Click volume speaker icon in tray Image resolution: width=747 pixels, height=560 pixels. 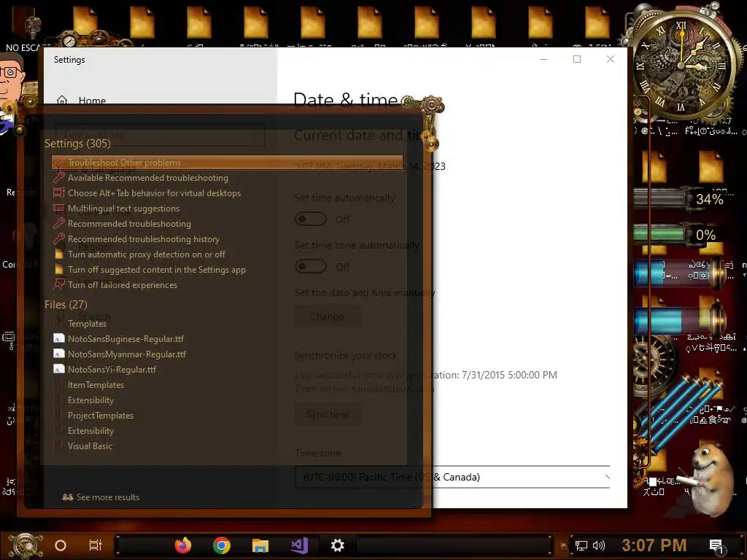(599, 545)
